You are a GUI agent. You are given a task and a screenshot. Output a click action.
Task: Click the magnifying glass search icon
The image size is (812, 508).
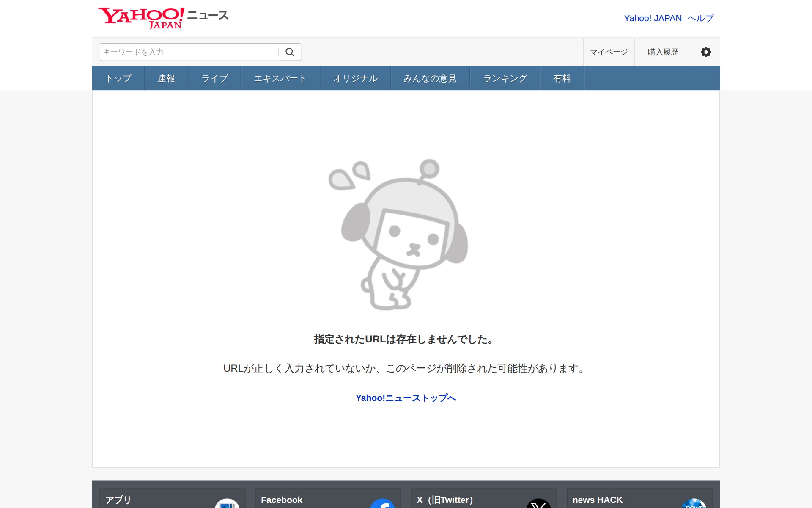point(290,52)
